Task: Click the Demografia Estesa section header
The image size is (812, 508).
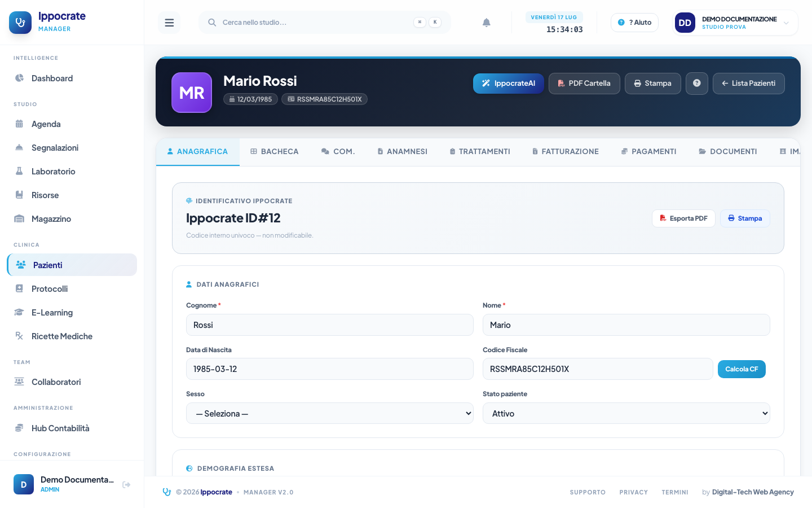Action: pyautogui.click(x=230, y=468)
